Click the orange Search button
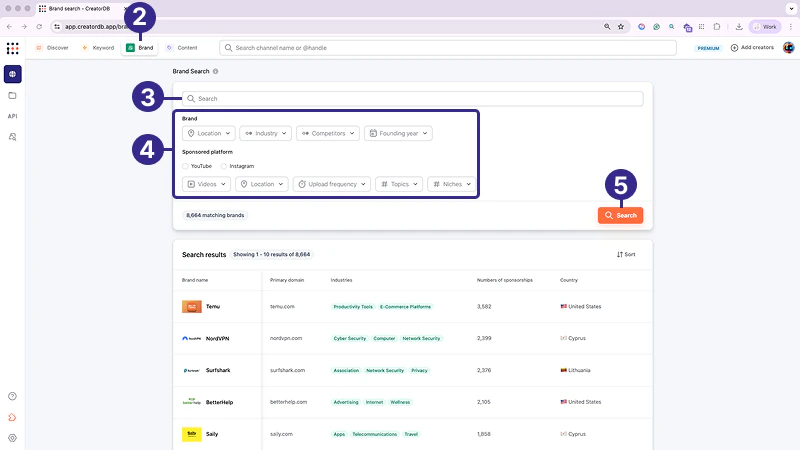The image size is (800, 450). click(x=620, y=215)
